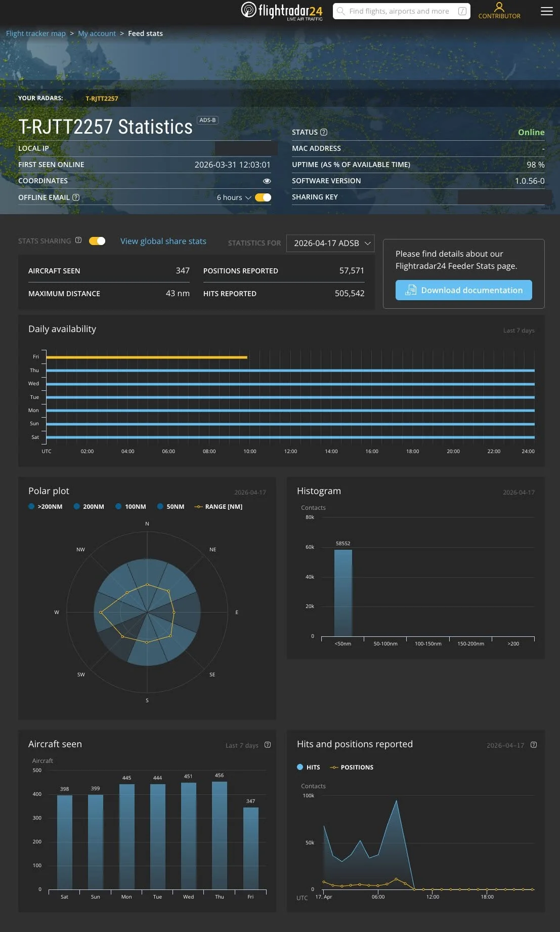The width and height of the screenshot is (560, 932).
Task: Go to My account breadcrumb
Action: pos(97,33)
